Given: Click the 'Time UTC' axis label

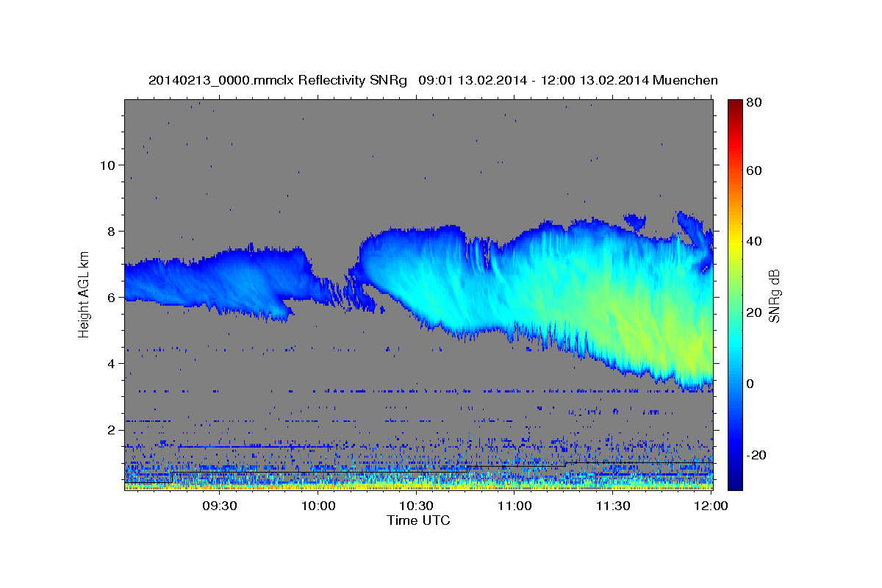Looking at the screenshot, I should (418, 520).
